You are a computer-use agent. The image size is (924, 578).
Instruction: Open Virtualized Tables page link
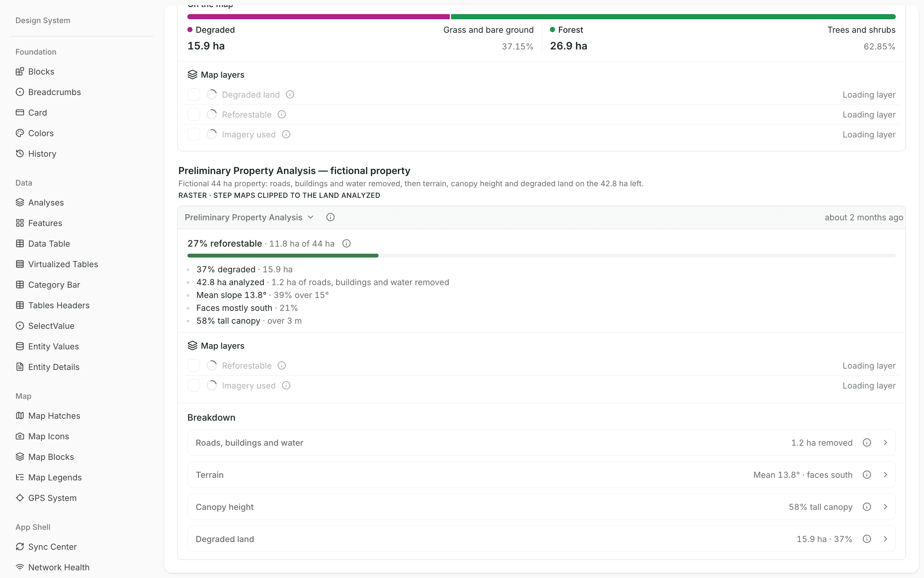(x=63, y=264)
